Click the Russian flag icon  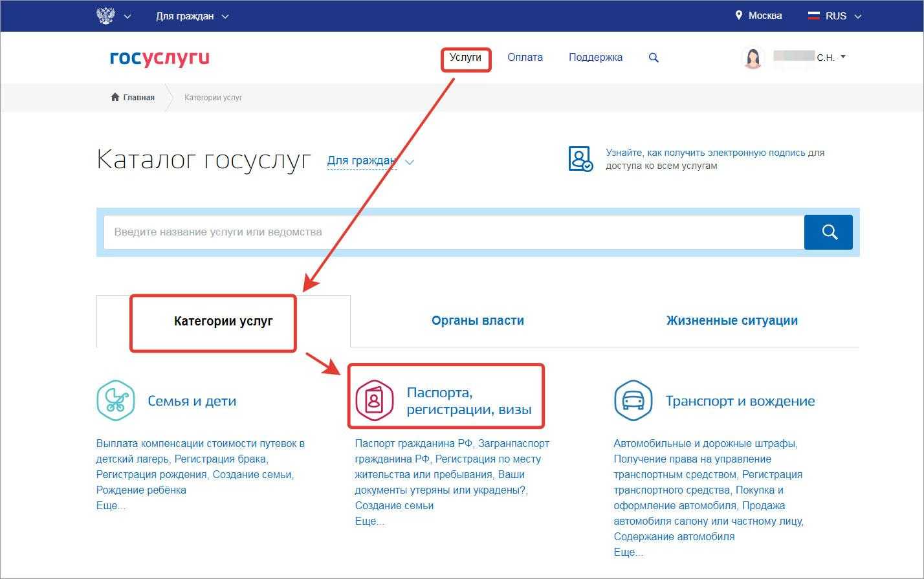coord(813,16)
